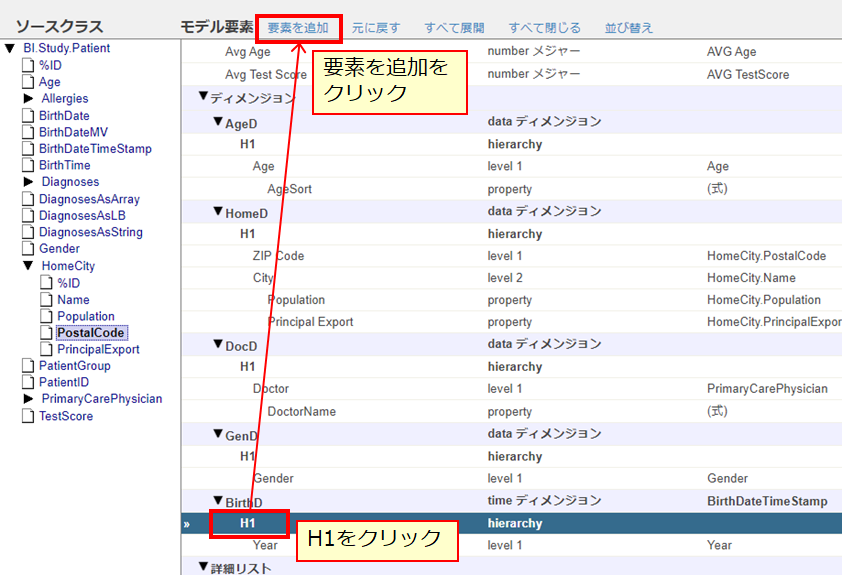Collapse the HomeCity tree node
The height and width of the screenshot is (575, 842).
coord(28,266)
